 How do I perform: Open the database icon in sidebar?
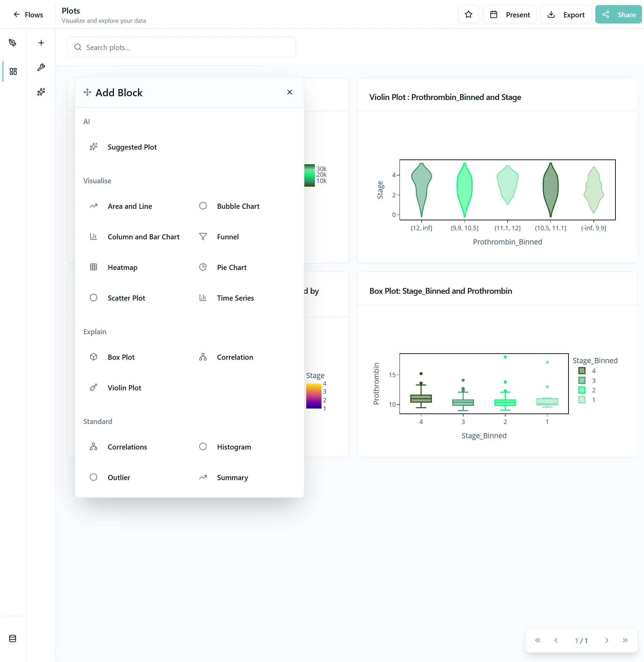pyautogui.click(x=13, y=639)
